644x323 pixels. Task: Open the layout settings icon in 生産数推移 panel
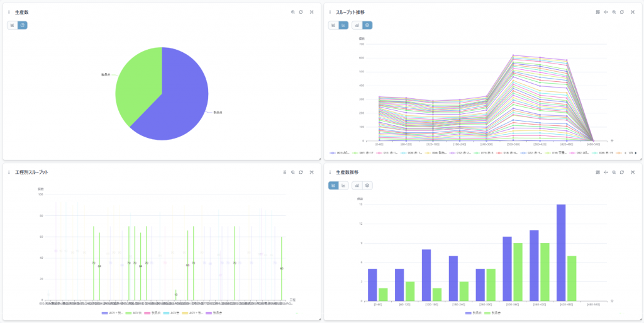click(597, 173)
